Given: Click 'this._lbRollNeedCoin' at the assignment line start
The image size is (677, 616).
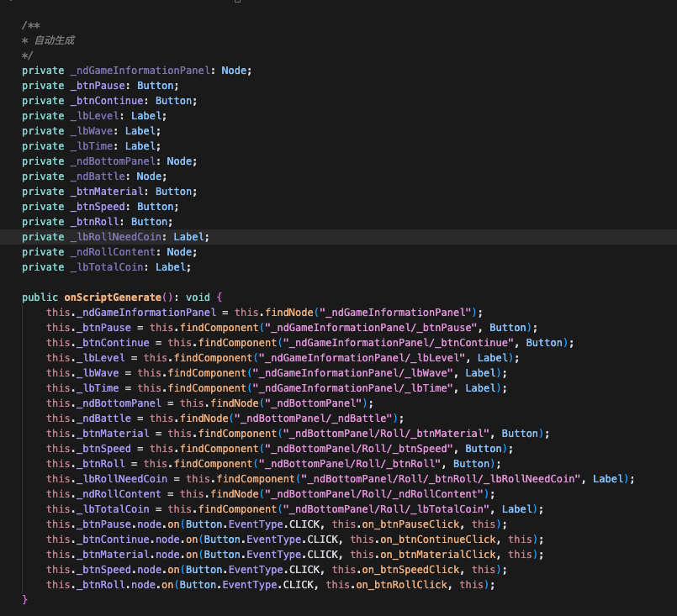Looking at the screenshot, I should click(107, 479).
